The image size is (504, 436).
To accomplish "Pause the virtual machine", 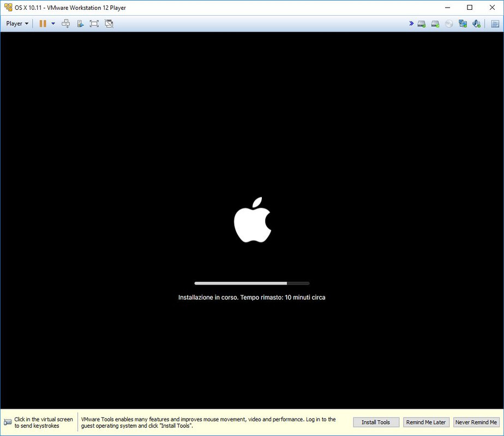I will point(43,23).
